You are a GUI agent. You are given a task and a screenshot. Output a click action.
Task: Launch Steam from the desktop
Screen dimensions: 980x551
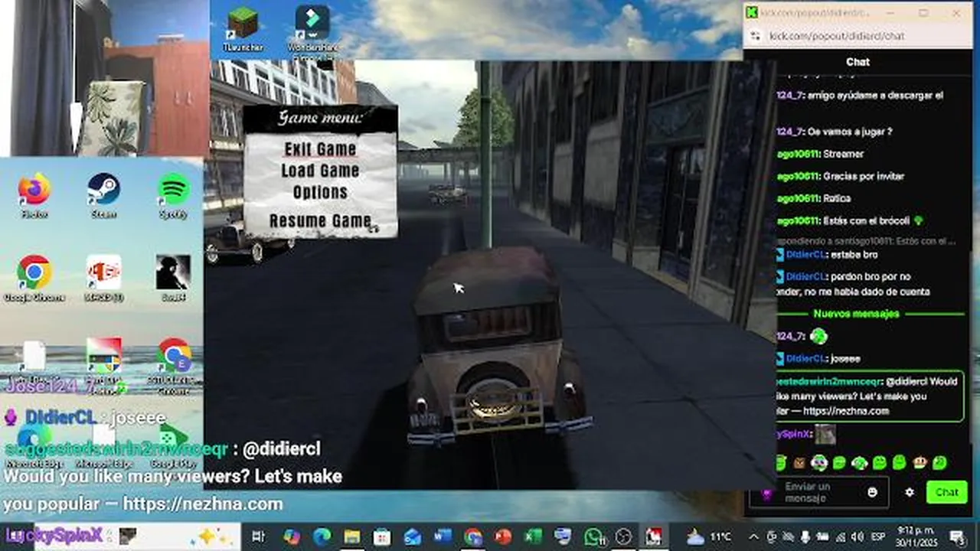click(x=103, y=195)
